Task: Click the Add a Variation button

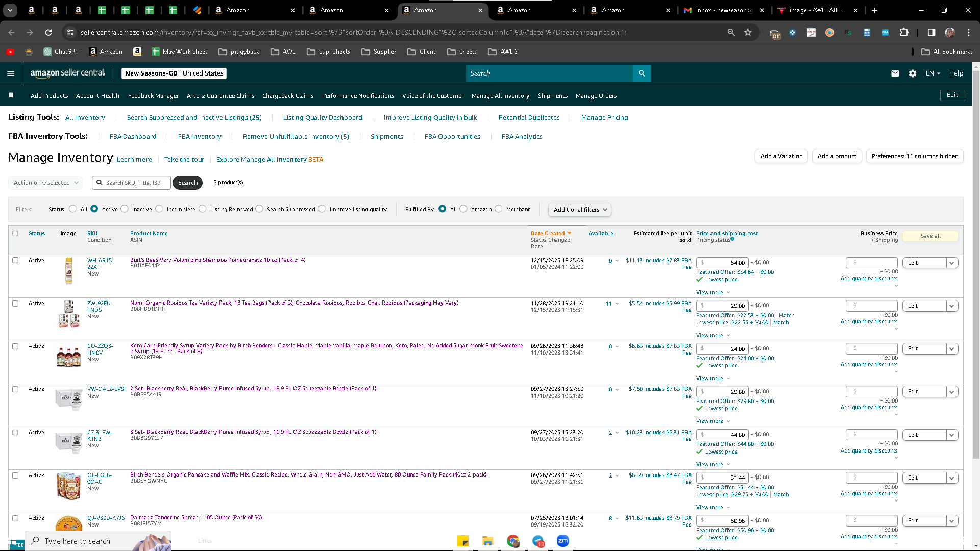Action: [x=781, y=156]
